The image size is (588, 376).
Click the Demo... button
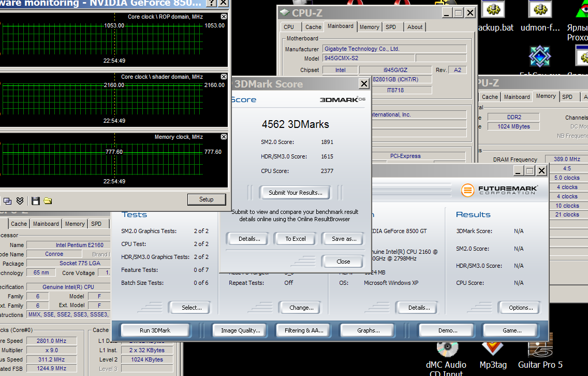[x=448, y=330]
